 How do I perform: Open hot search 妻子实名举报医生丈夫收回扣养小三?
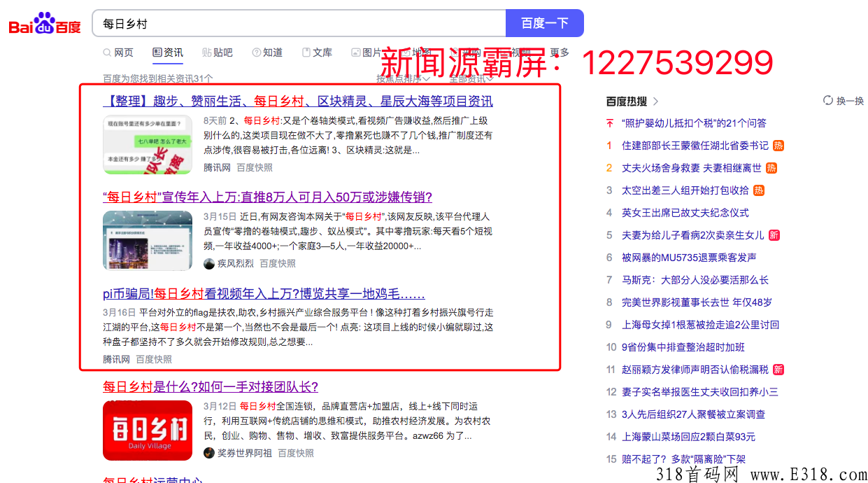point(700,392)
